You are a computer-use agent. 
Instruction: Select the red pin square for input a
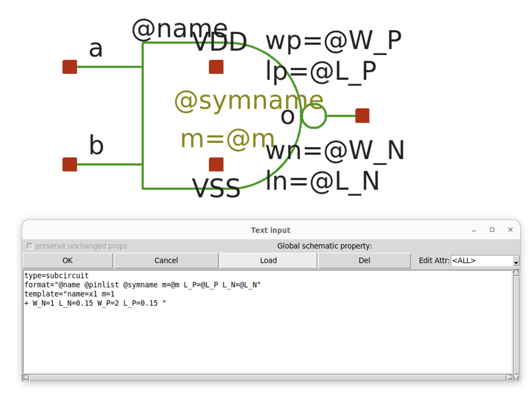(70, 67)
